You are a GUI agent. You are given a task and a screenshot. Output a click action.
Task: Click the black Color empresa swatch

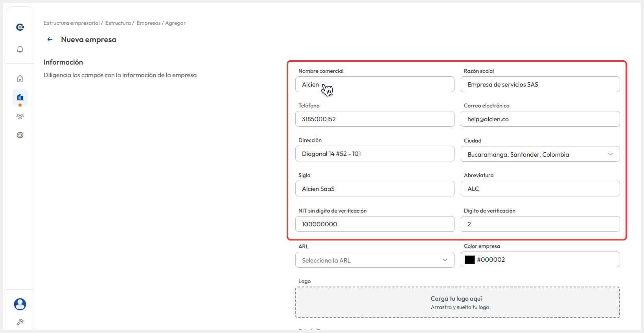[x=470, y=260]
